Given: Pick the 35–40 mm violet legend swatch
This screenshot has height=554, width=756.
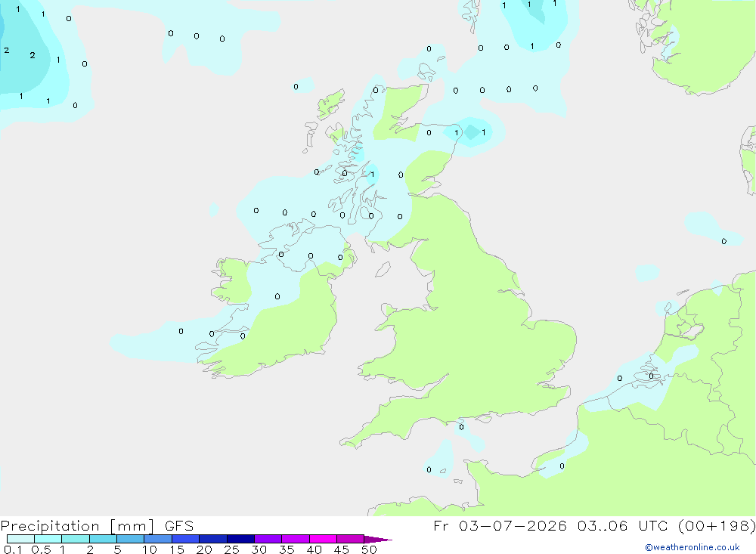Looking at the screenshot, I should 296,539.
